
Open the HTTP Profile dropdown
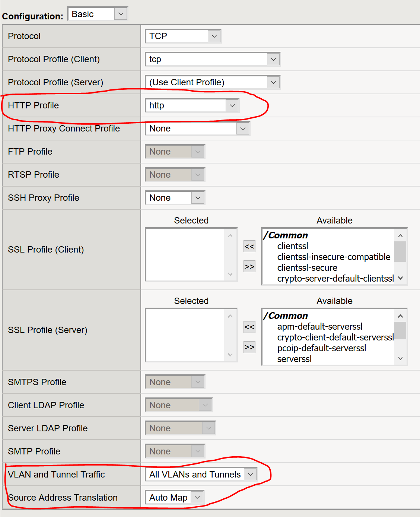click(x=192, y=105)
